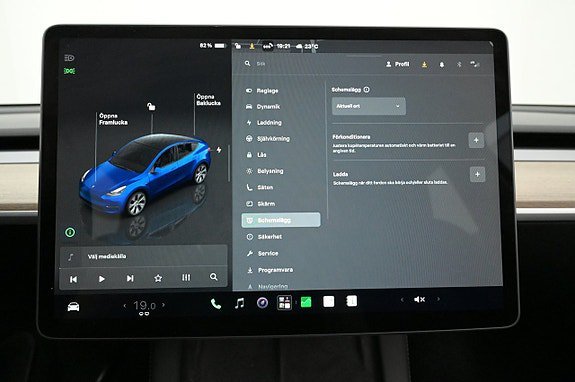Open the Music app note icon

239,303
